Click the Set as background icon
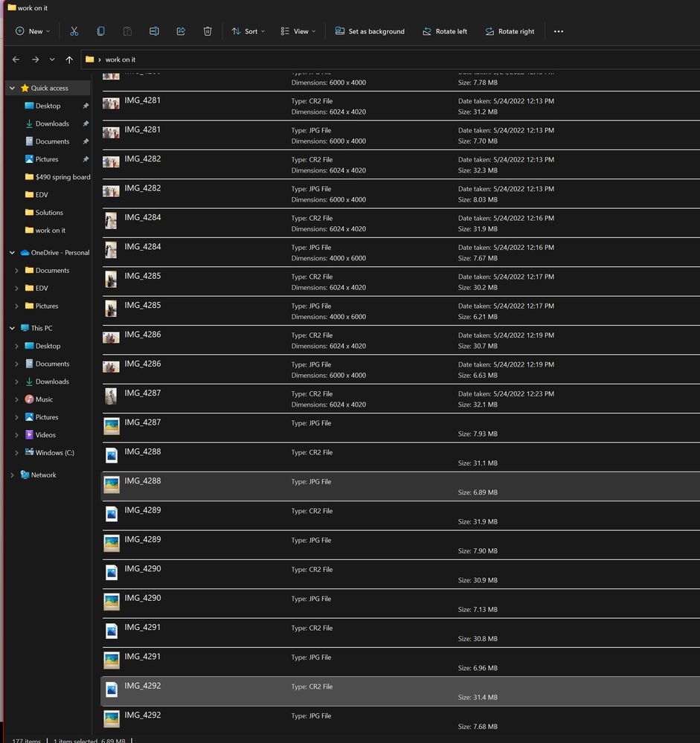Viewport: 700px width, 743px height. pyautogui.click(x=341, y=31)
